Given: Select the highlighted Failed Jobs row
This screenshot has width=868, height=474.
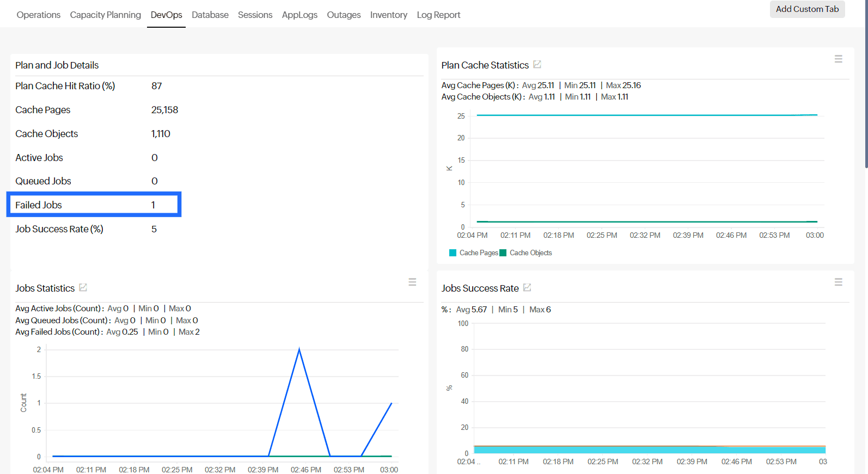Looking at the screenshot, I should coord(94,205).
